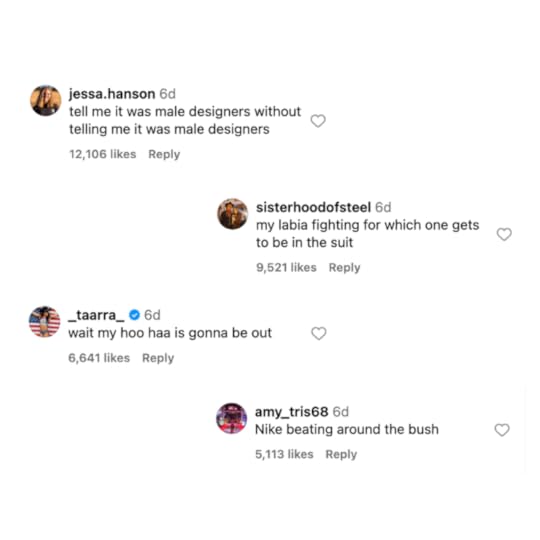The height and width of the screenshot is (540, 540).
Task: Reply to amy_tris68's comment
Action: coord(341,454)
